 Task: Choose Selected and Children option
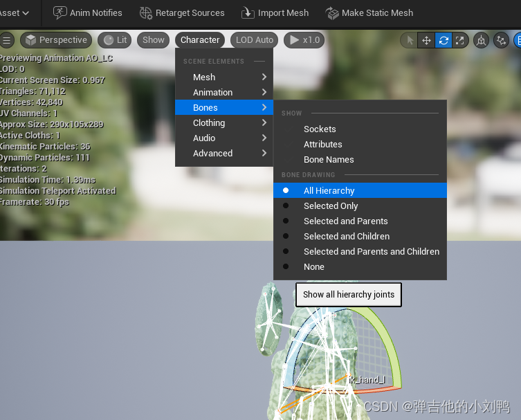(x=360, y=236)
